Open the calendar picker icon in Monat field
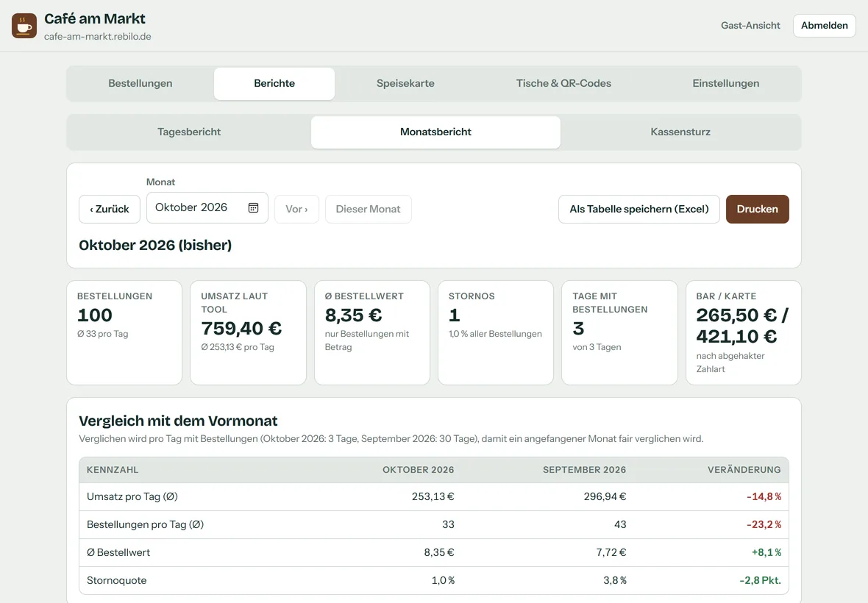 pos(253,207)
